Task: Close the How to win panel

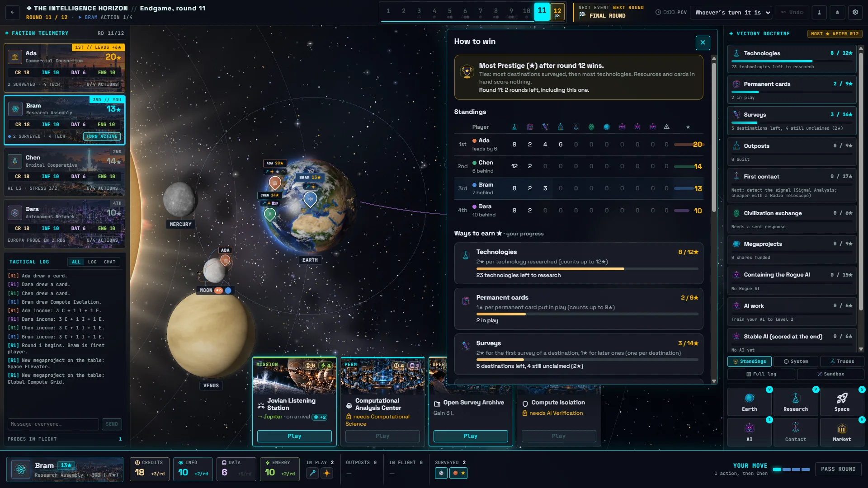Action: pyautogui.click(x=703, y=42)
